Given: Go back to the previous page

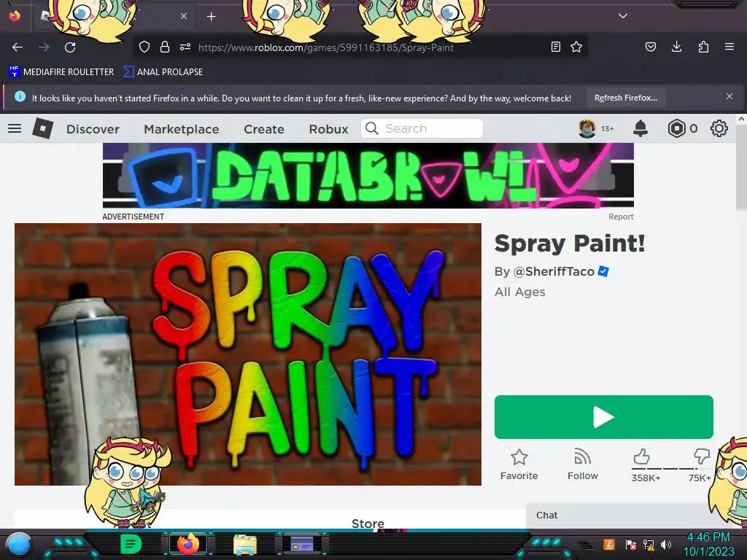Looking at the screenshot, I should pyautogui.click(x=18, y=47).
